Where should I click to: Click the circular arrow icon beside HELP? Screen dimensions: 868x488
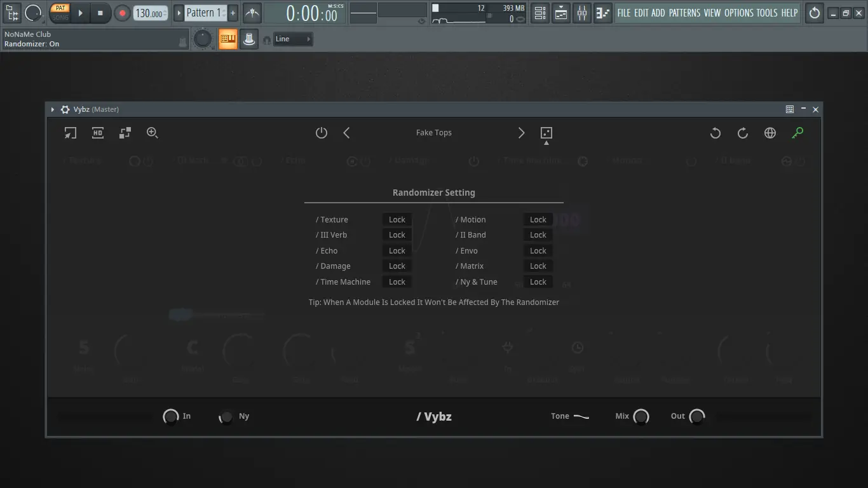[x=814, y=13]
